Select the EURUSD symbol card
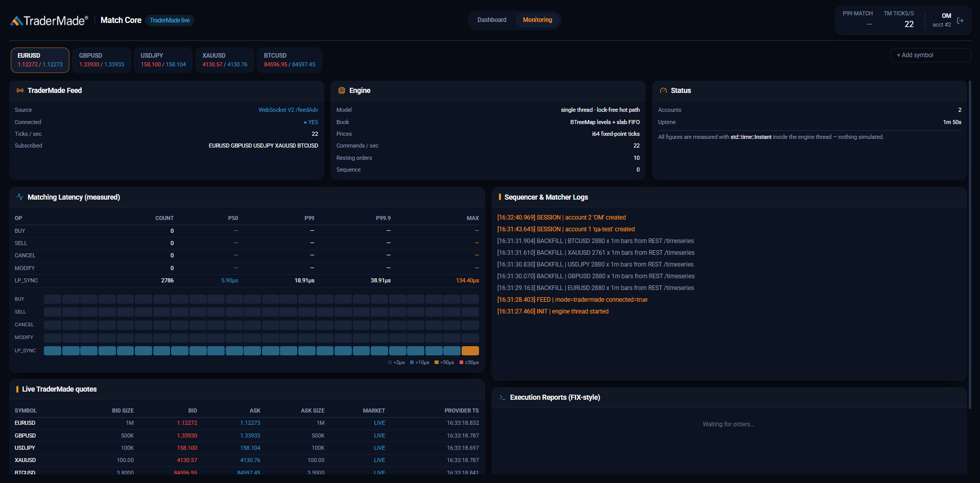Viewport: 980px width, 483px height. click(40, 60)
